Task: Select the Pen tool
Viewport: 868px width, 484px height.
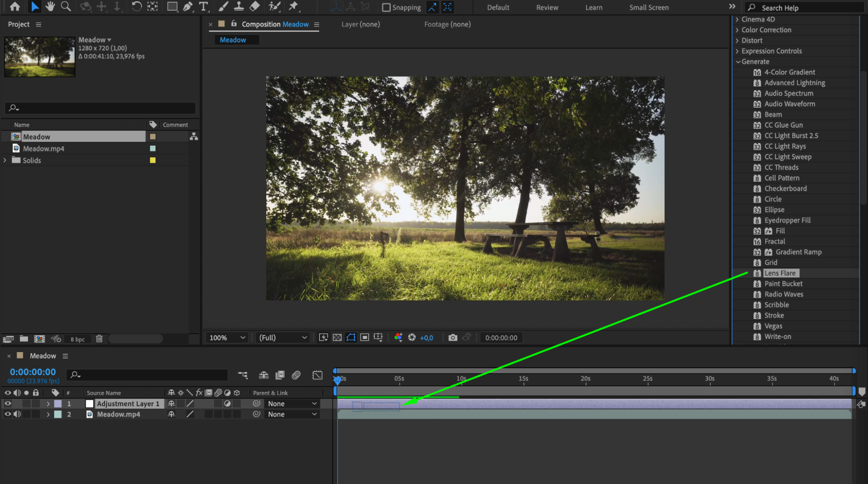Action: [188, 7]
